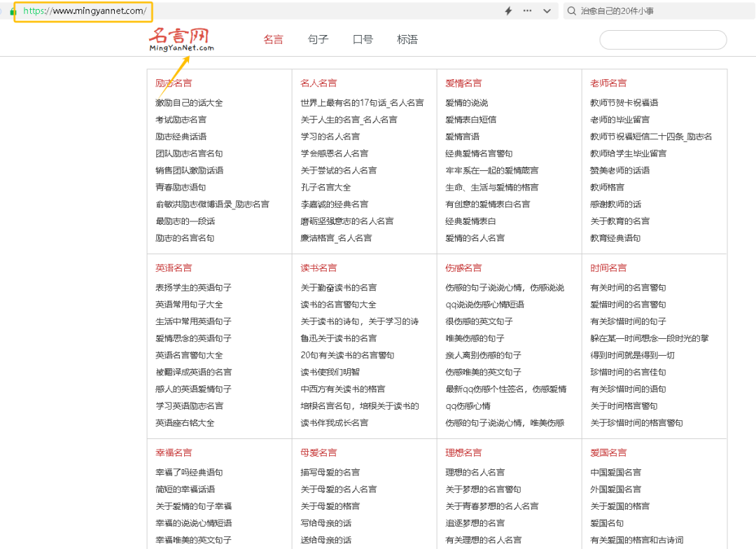Open the qq伤感心情 link
Viewport: 756px width, 549px height.
tap(468, 405)
